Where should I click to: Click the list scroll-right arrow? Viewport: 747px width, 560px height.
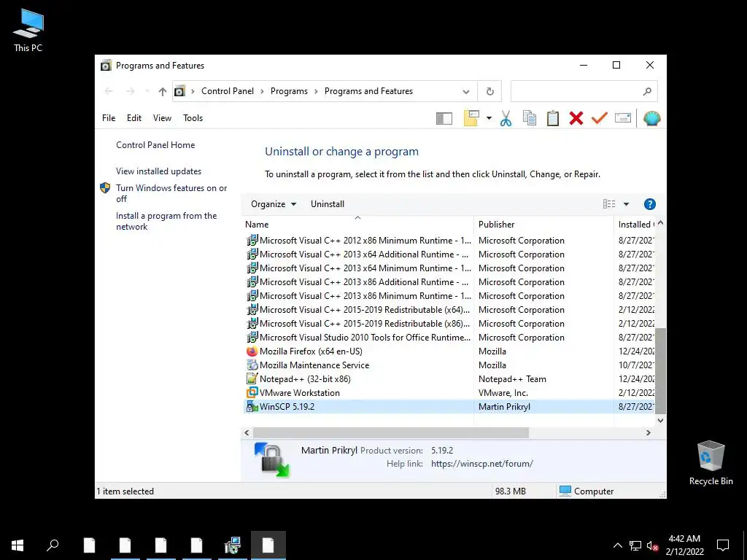[x=648, y=433]
